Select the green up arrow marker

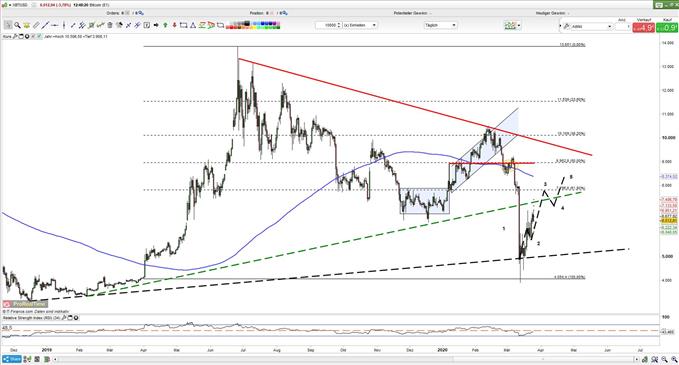[165, 25]
